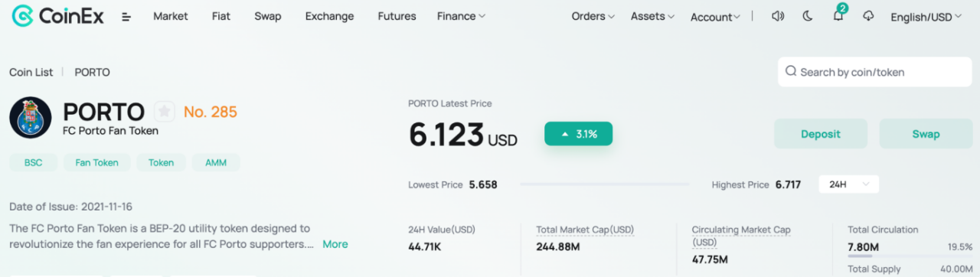Click the Deposit button
The width and height of the screenshot is (980, 277).
821,134
